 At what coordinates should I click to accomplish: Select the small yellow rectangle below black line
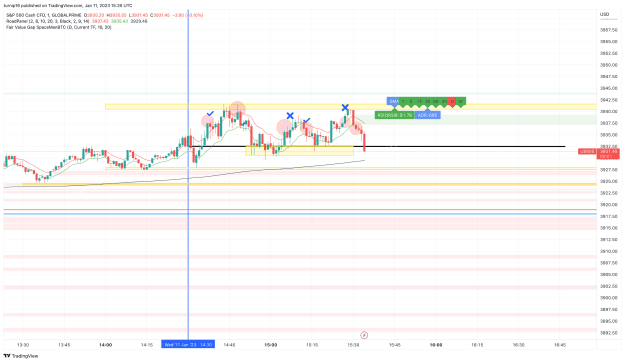(299, 151)
